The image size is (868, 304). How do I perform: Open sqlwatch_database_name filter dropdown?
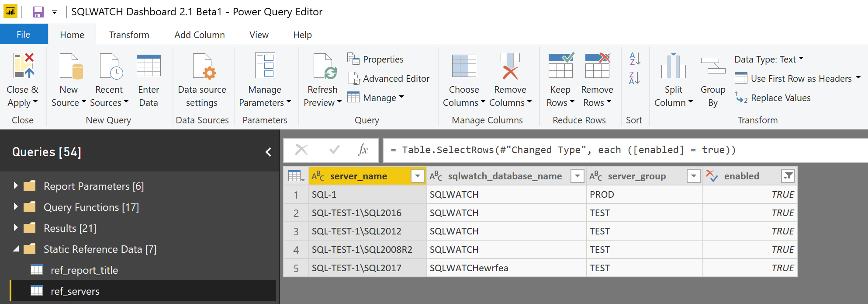point(578,176)
